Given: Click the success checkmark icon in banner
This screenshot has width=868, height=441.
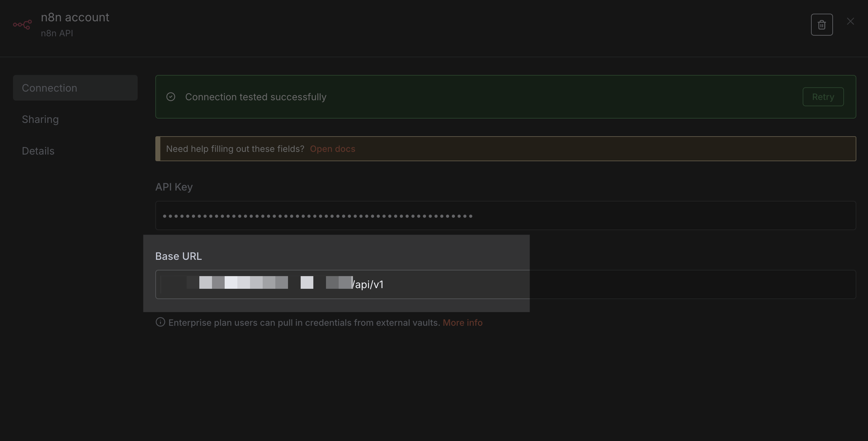Looking at the screenshot, I should (171, 97).
